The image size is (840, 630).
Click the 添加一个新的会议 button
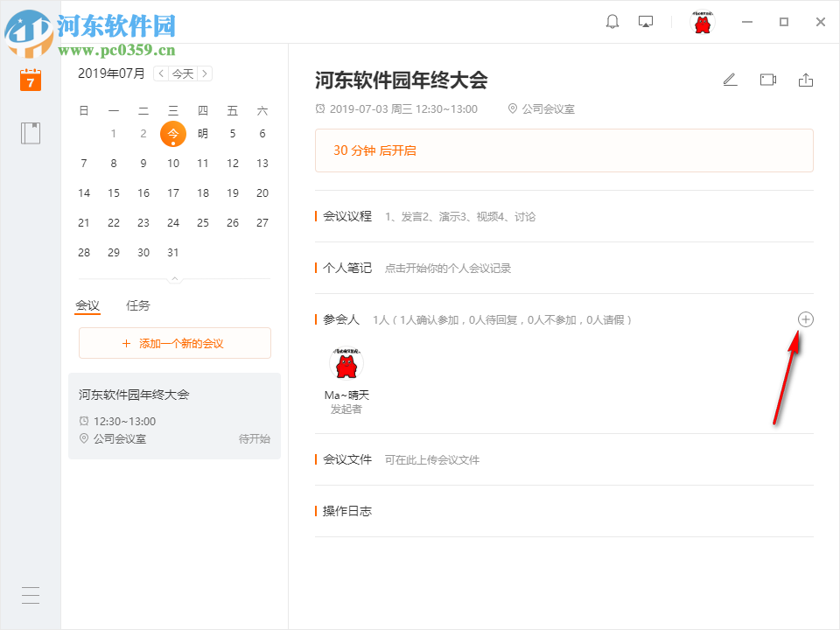click(174, 343)
